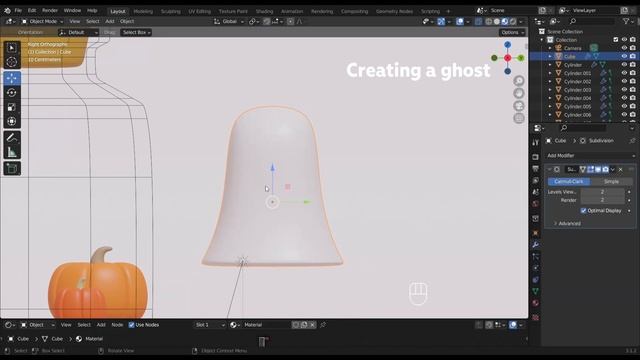Open the Add Modifier dropdown

590,156
